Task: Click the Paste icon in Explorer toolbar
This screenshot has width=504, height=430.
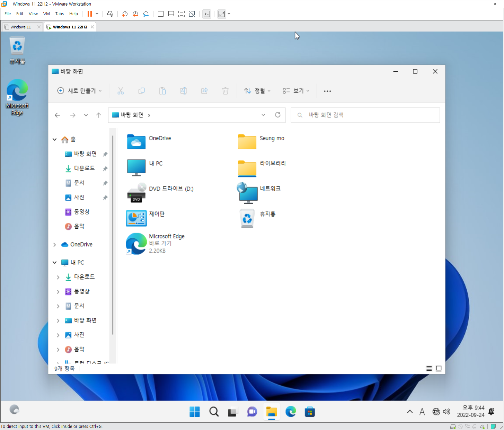Action: [x=162, y=91]
